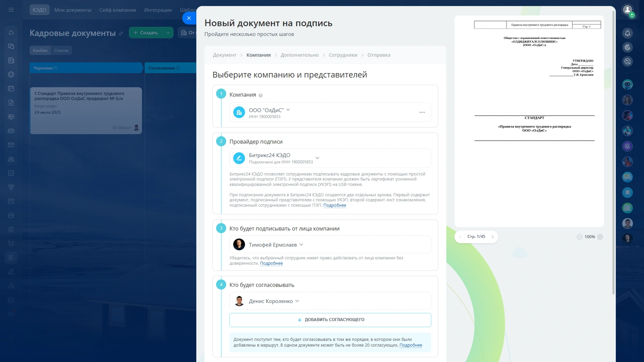The image size is (644, 362).
Task: Click the green Создать button
Action: 146,33
